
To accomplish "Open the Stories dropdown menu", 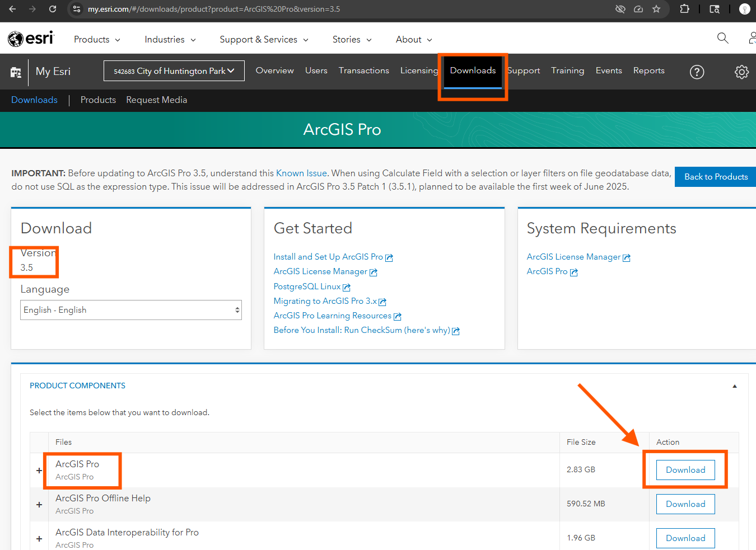I will pyautogui.click(x=352, y=39).
